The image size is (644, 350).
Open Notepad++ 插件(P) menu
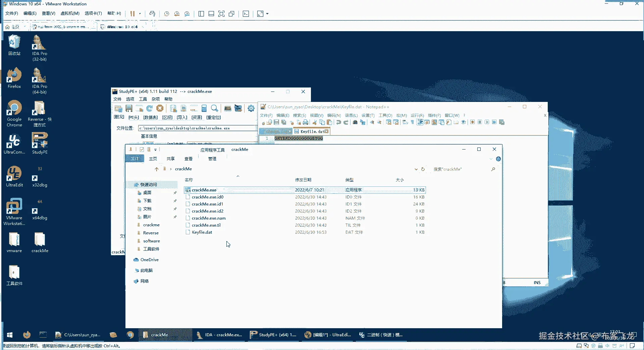click(x=434, y=115)
